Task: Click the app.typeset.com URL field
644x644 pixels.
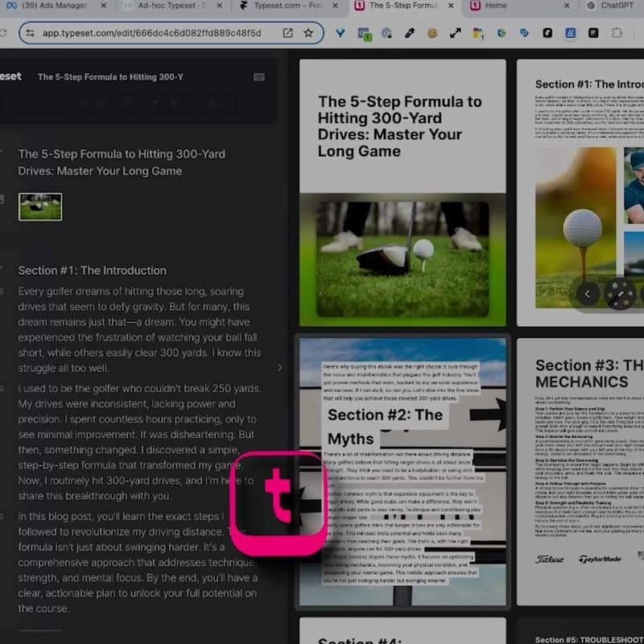Action: pyautogui.click(x=152, y=33)
